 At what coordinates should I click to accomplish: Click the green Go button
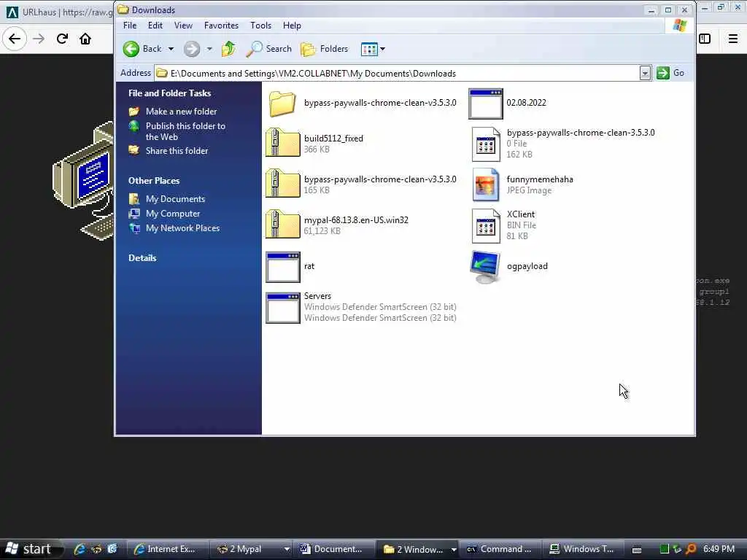670,73
